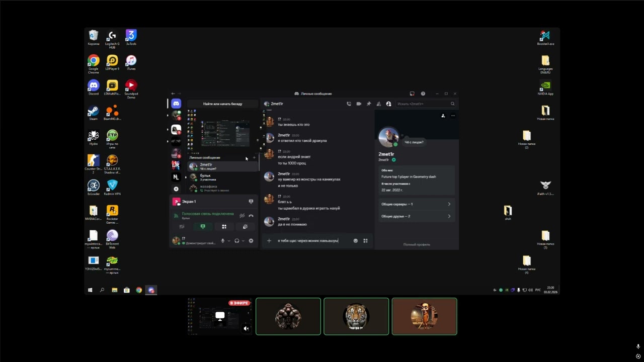This screenshot has height=362, width=644.
Task: Open more options in 2met1r profile panel
Action: (x=453, y=116)
